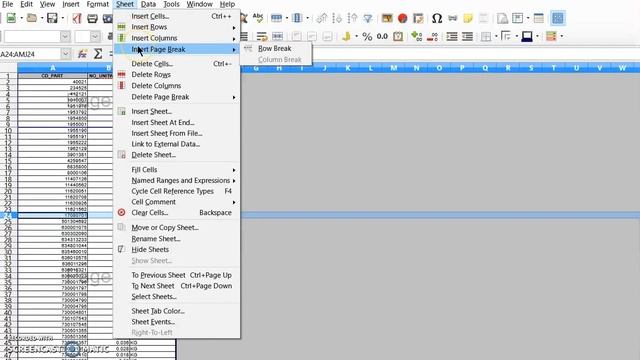
Task: Choose Row Break from the submenu
Action: click(x=276, y=49)
